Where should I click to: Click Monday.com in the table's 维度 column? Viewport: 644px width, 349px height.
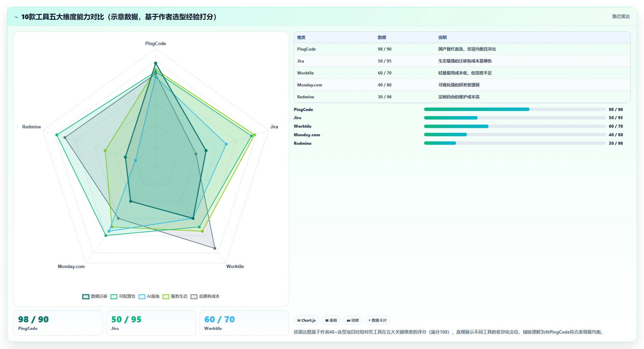point(310,85)
